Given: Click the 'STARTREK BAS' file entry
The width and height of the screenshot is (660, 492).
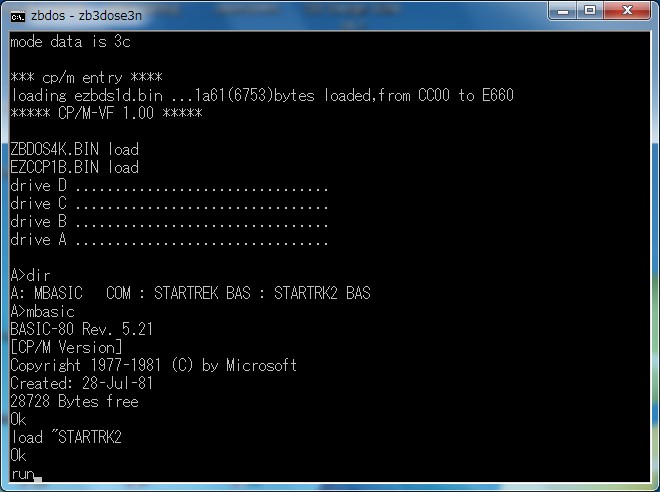Looking at the screenshot, I should 202,293.
